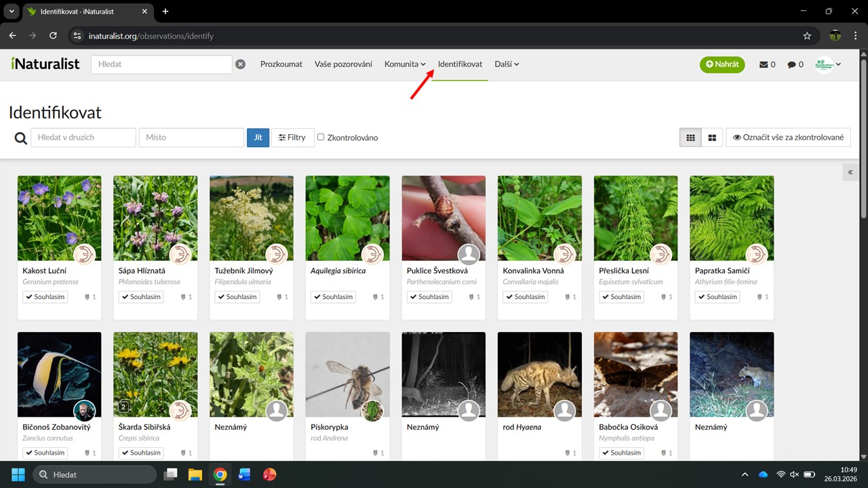Clear the search field with X icon
Viewport: 868px width, 488px height.
(240, 64)
